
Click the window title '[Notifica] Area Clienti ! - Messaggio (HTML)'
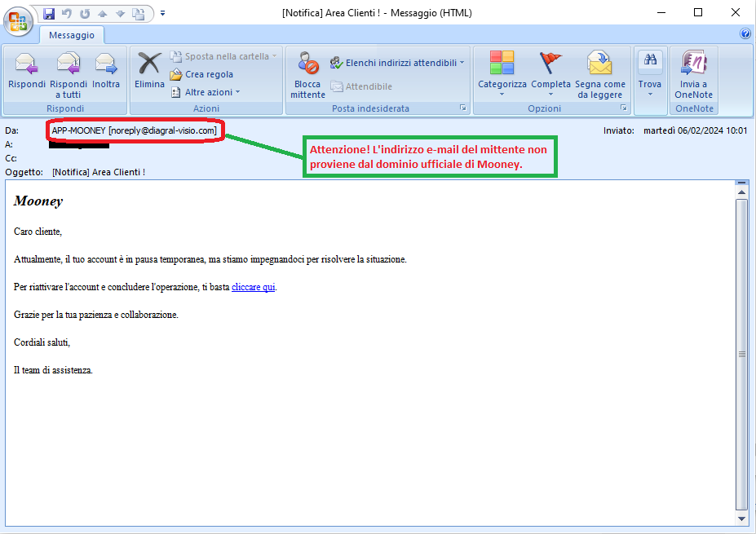point(377,13)
